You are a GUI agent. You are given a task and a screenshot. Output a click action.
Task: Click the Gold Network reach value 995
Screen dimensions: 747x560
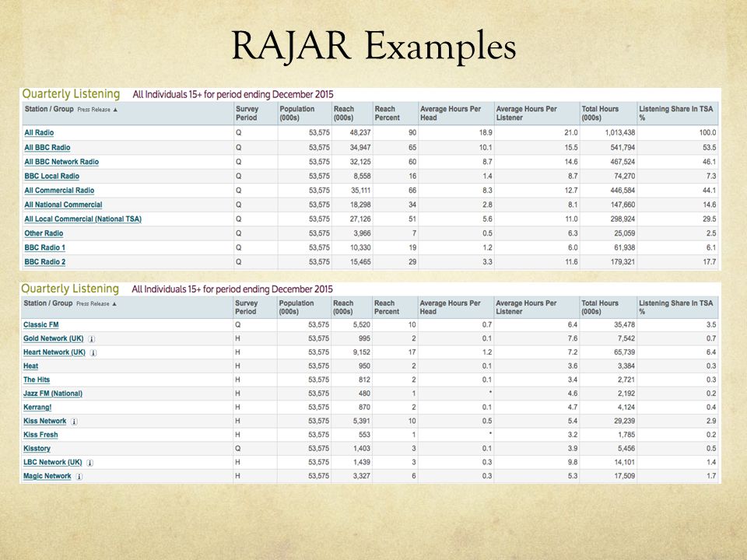(364, 338)
